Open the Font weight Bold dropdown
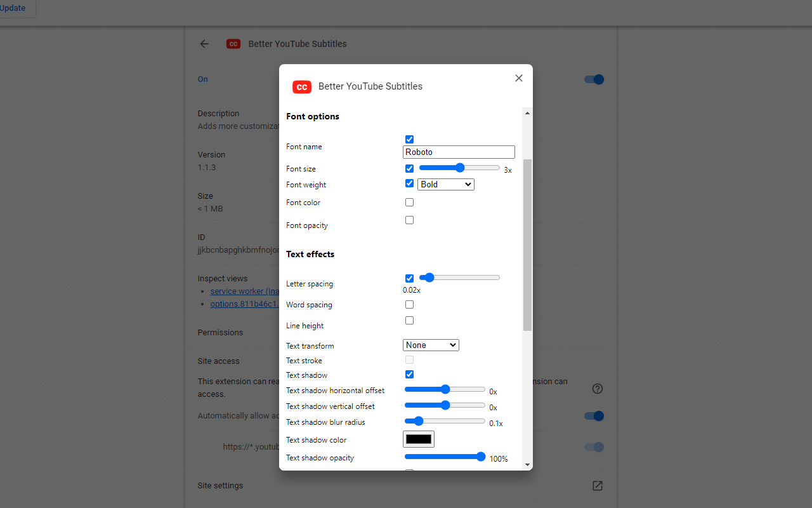 point(446,184)
